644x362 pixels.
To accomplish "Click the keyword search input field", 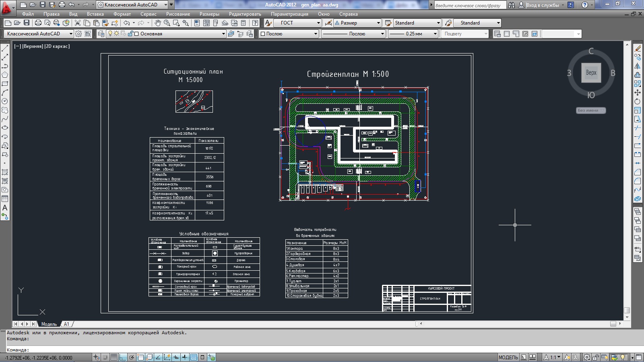I will point(469,5).
